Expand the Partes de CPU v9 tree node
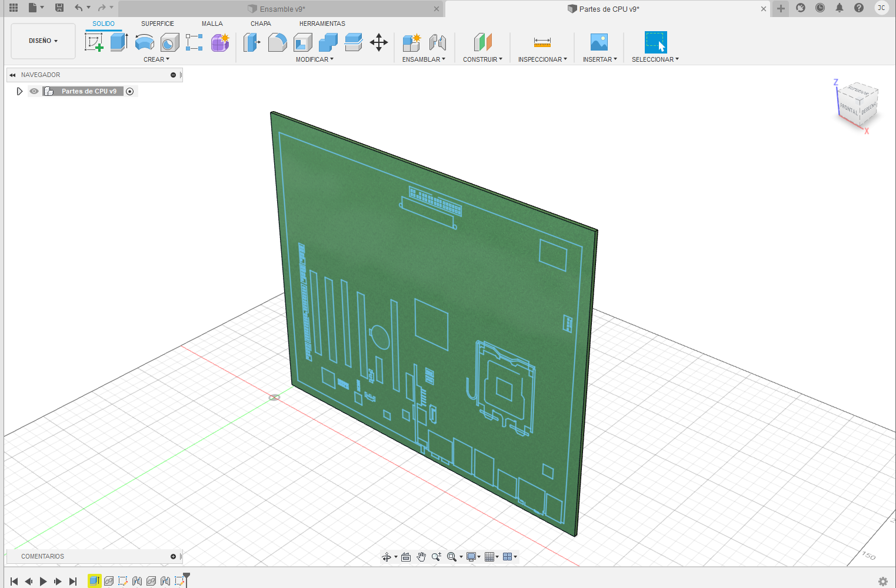 19,91
